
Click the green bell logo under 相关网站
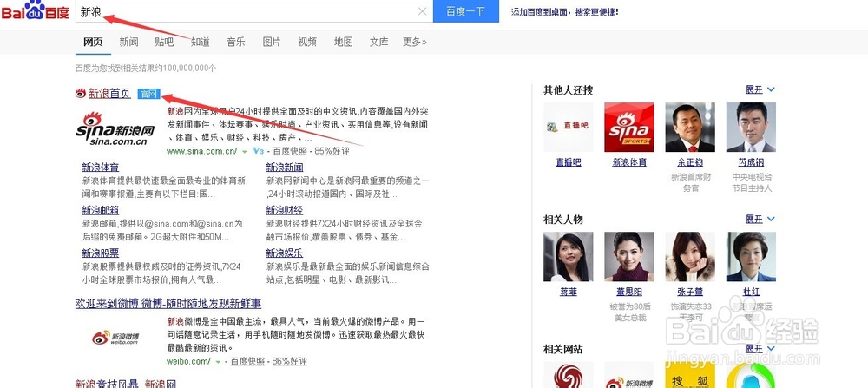pyautogui.click(x=751, y=375)
